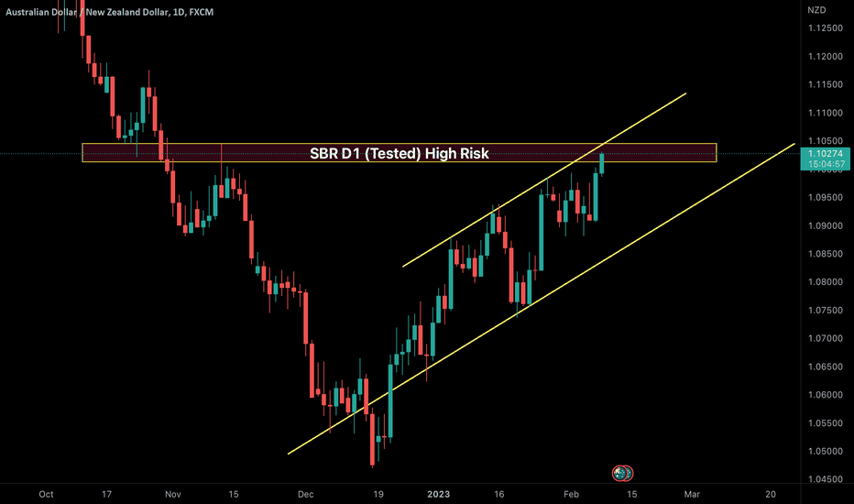Image resolution: width=854 pixels, height=504 pixels.
Task: Click the 20 date label on time axis
Action: coord(770,494)
